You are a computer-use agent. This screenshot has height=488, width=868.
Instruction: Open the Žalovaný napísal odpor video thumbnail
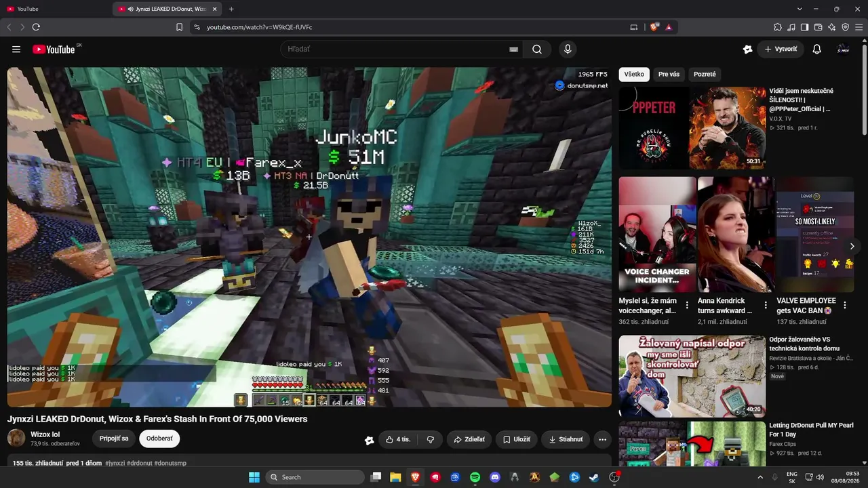[x=692, y=376]
